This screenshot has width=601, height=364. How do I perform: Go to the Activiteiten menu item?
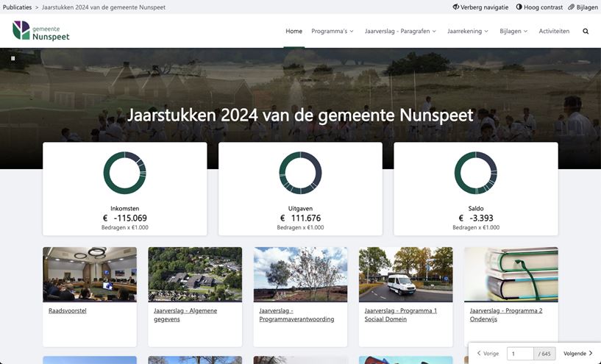(x=554, y=32)
